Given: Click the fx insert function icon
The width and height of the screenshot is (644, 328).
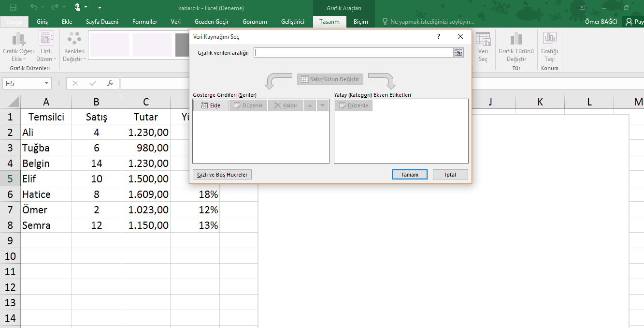Looking at the screenshot, I should (110, 83).
